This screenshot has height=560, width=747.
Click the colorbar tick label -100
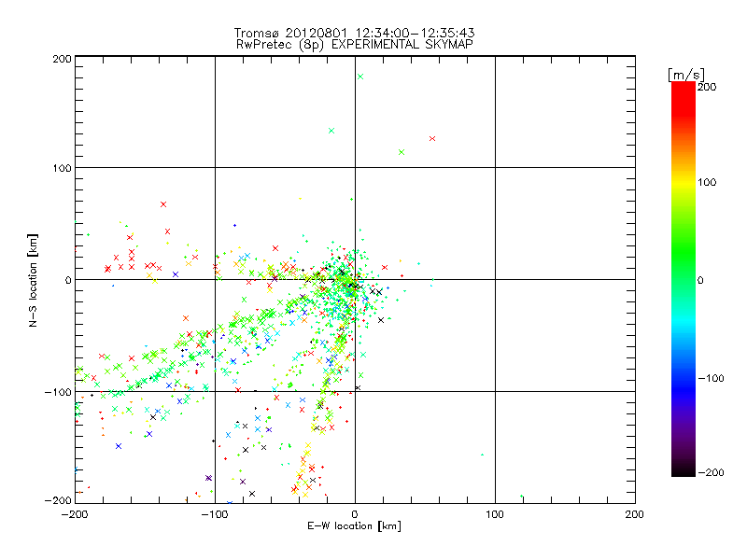(x=711, y=379)
